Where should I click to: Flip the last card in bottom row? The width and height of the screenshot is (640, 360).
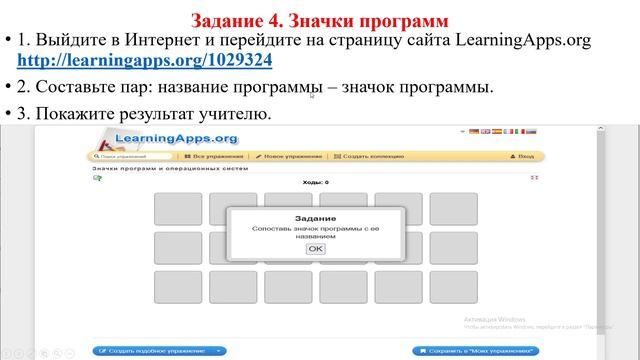453,287
